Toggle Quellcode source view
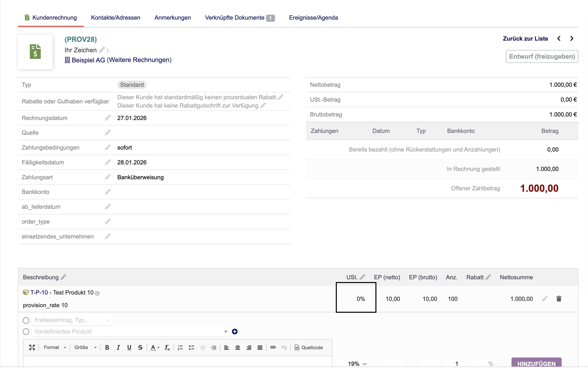This screenshot has width=588, height=368. [309, 348]
